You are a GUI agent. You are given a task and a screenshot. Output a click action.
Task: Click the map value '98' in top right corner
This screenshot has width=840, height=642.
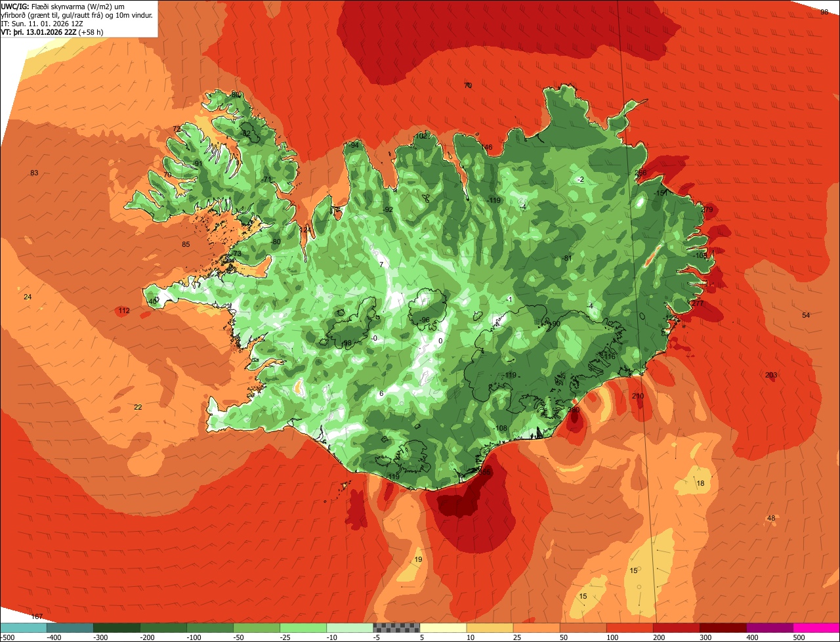click(824, 12)
